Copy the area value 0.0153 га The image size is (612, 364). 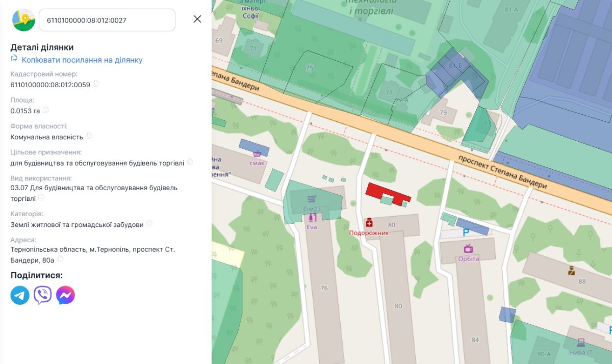tap(45, 110)
